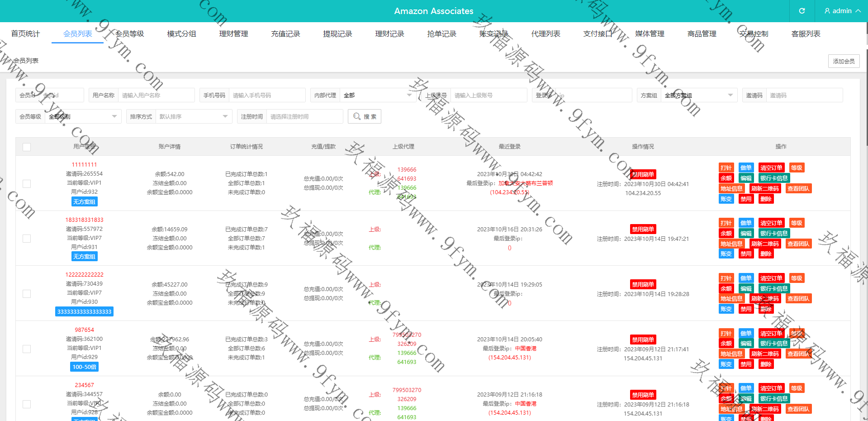Open the 首页统计 navigation tab
The width and height of the screenshot is (868, 421).
[25, 34]
